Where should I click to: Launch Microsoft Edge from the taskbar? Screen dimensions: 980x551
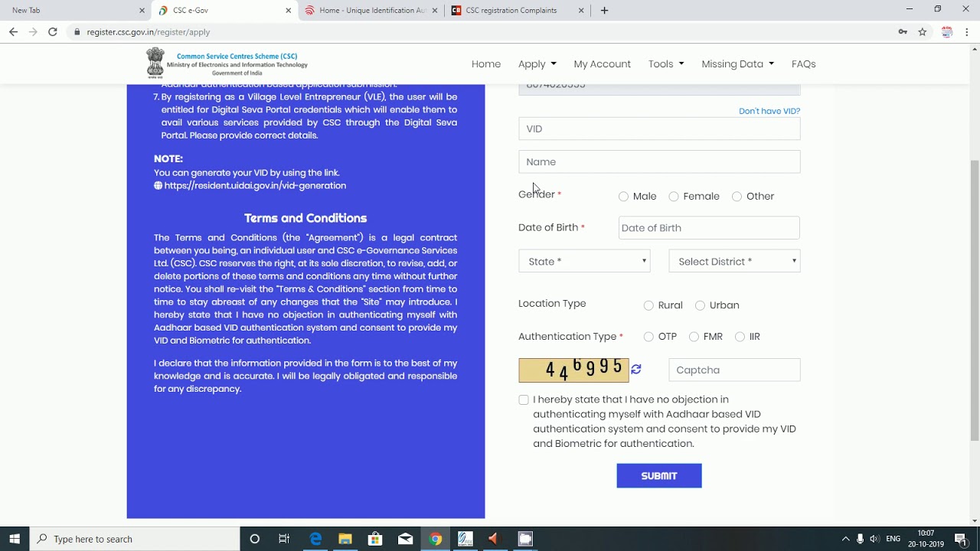pyautogui.click(x=315, y=539)
